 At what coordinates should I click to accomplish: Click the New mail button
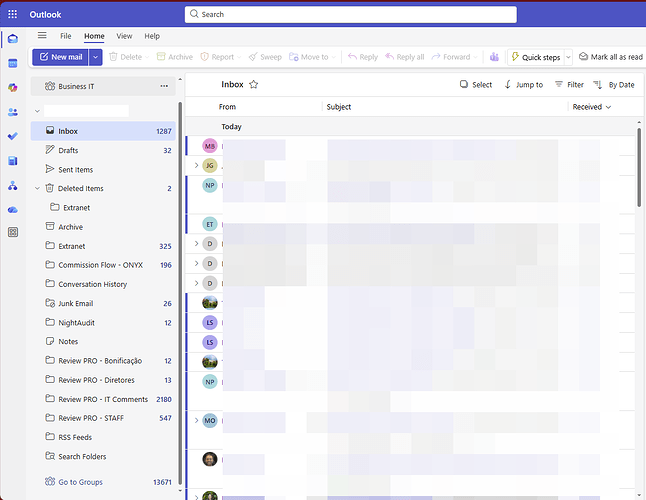tap(60, 57)
